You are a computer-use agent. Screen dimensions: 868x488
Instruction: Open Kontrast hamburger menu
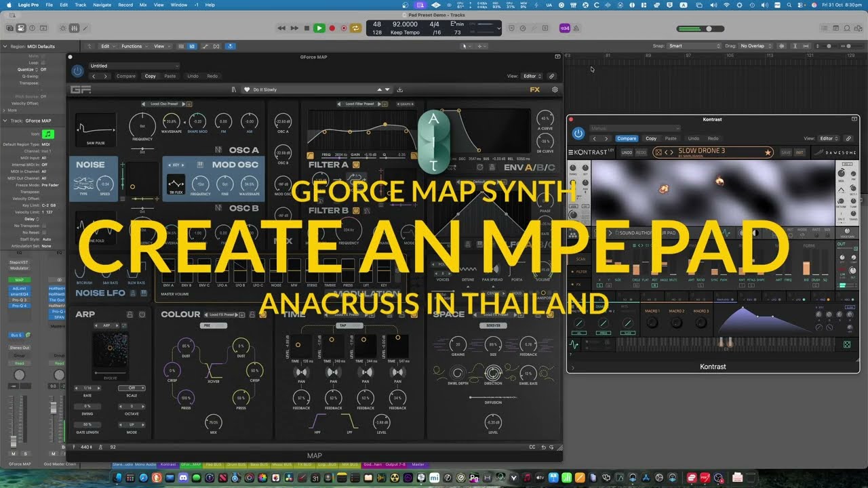570,152
